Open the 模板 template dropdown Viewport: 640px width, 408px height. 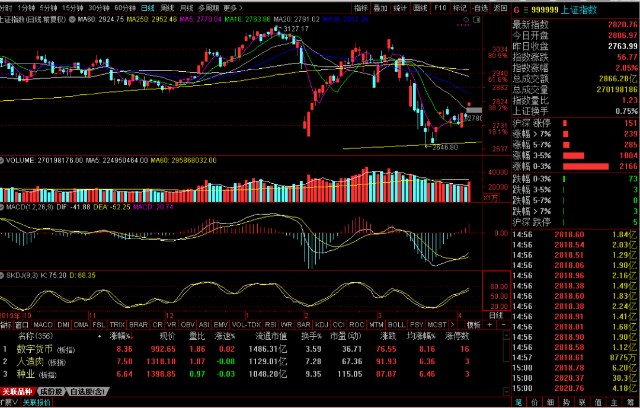pos(473,325)
